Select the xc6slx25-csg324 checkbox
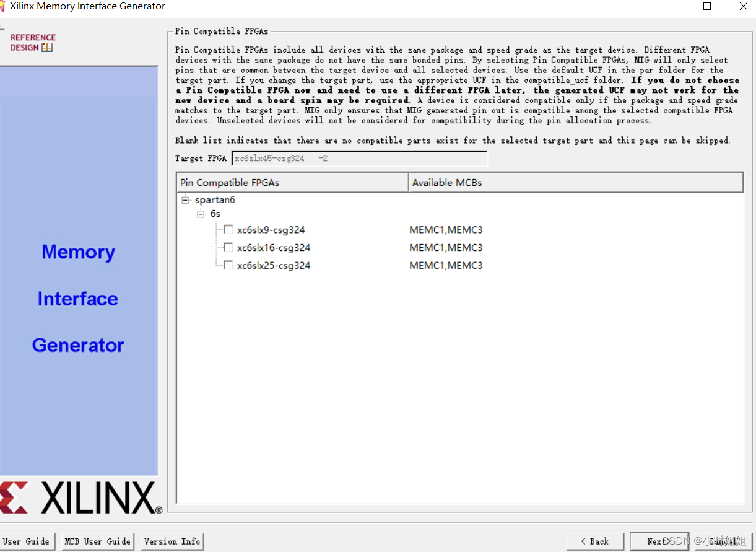Image resolution: width=756 pixels, height=552 pixels. [x=228, y=265]
